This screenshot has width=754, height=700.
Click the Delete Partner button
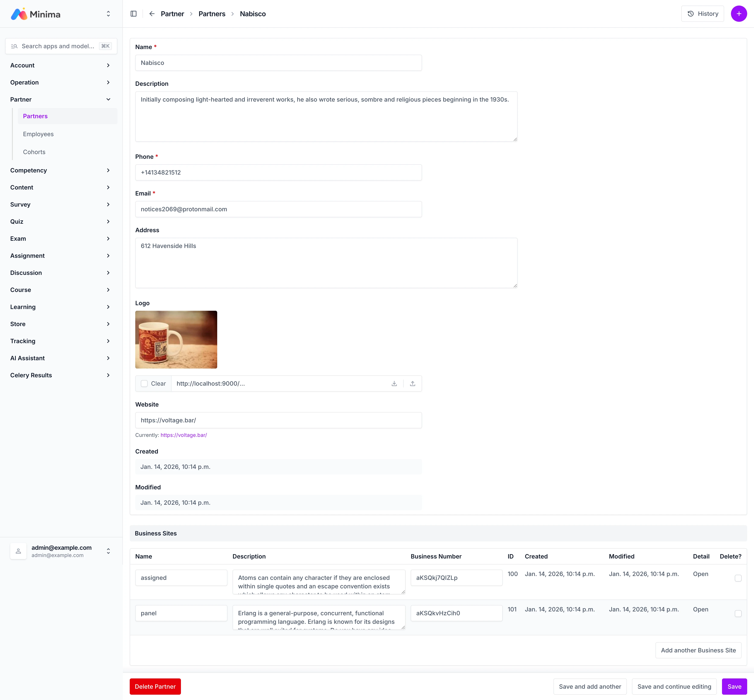pos(155,686)
